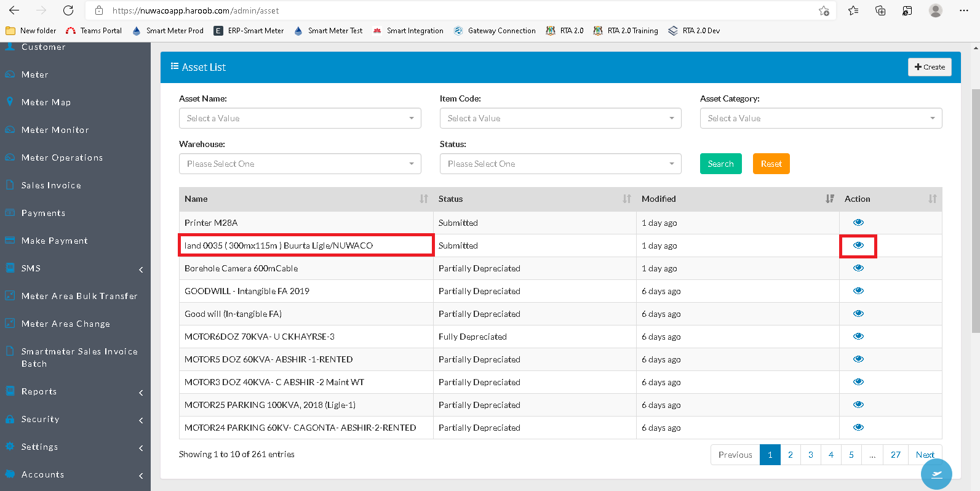980x491 pixels.
Task: Reload the page with the refresh icon
Action: [68, 10]
